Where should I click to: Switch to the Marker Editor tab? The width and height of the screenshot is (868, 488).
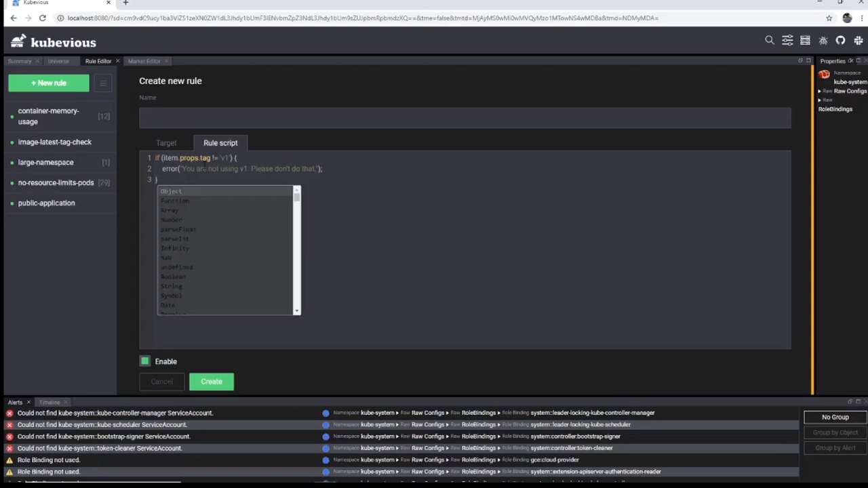pyautogui.click(x=144, y=61)
